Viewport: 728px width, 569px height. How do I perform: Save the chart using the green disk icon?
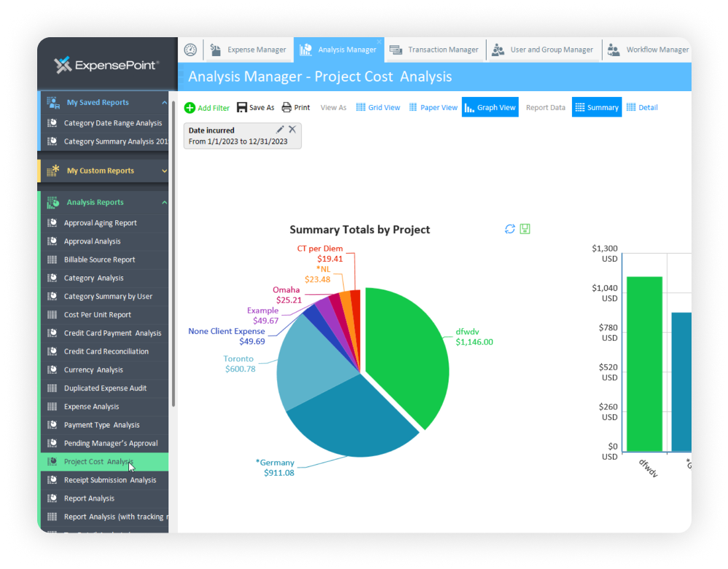click(x=524, y=228)
